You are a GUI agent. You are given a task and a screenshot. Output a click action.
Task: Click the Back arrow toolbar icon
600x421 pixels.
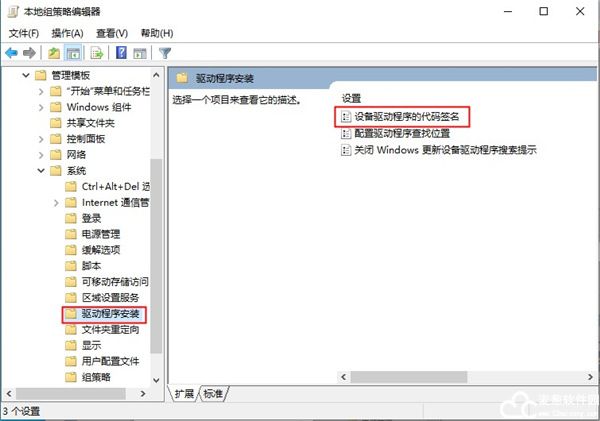tap(11, 53)
